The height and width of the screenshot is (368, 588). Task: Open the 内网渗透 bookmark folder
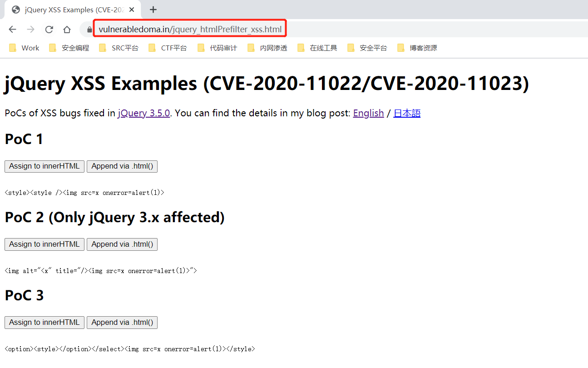267,48
